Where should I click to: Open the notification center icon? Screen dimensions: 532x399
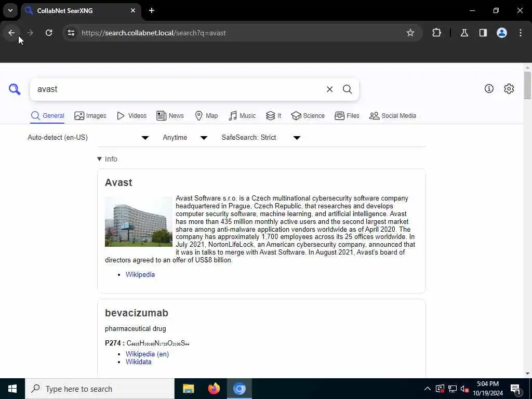pyautogui.click(x=515, y=389)
